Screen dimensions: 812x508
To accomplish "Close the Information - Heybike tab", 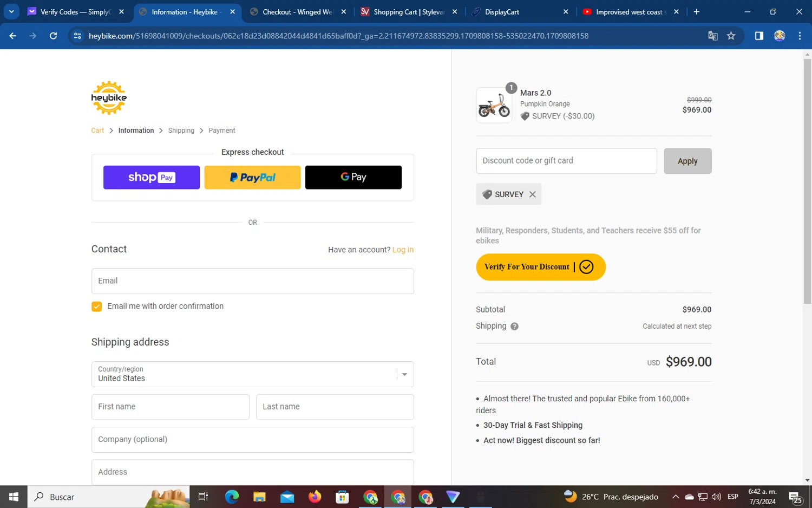I will (x=233, y=11).
